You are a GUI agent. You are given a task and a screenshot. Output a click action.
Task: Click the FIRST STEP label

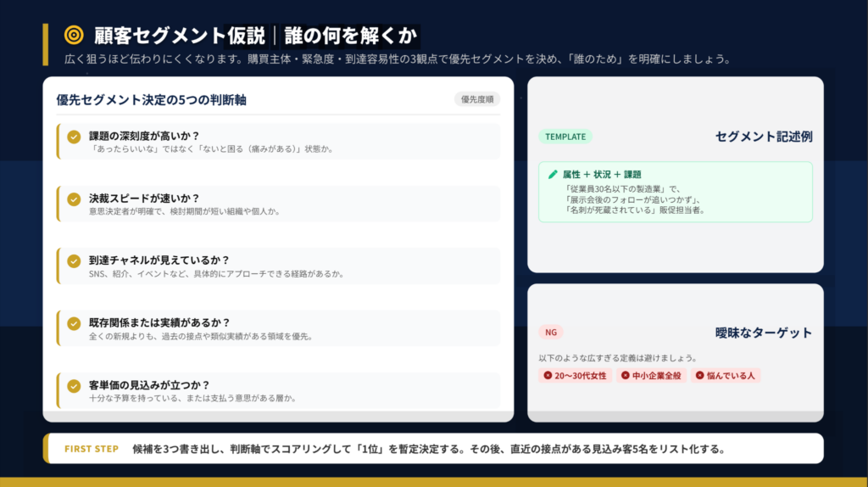pyautogui.click(x=92, y=449)
